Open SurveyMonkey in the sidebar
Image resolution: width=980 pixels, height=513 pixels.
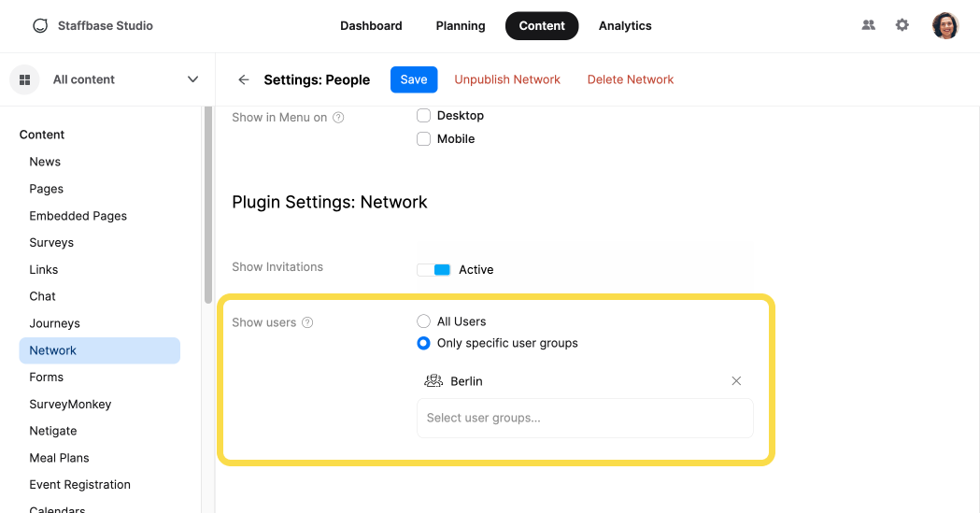pos(70,405)
